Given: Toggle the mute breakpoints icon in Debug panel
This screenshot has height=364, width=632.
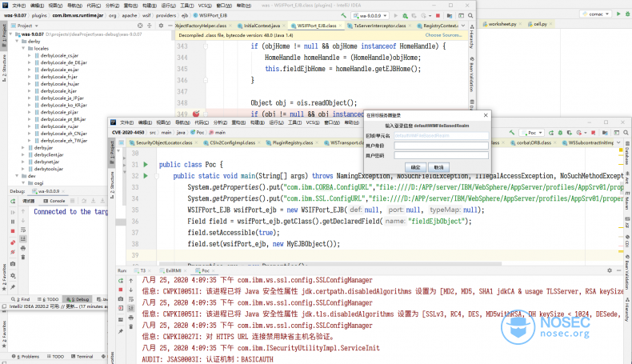Looking at the screenshot, I should pos(13,252).
